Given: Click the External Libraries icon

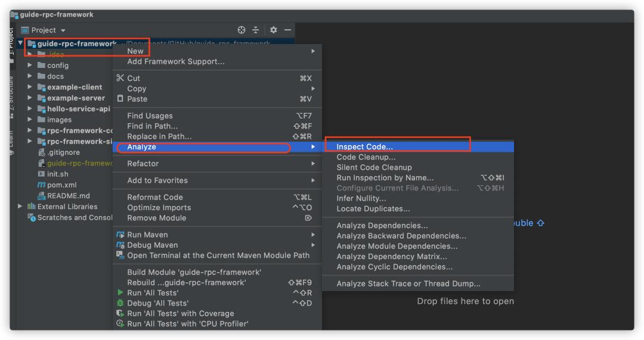Looking at the screenshot, I should point(32,207).
